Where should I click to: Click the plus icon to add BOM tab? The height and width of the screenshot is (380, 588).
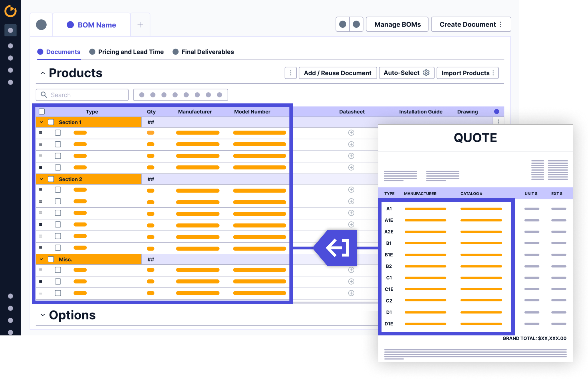140,25
